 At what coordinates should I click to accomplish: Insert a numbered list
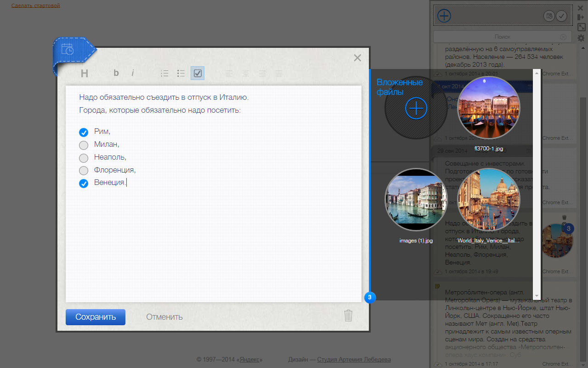[x=164, y=73]
